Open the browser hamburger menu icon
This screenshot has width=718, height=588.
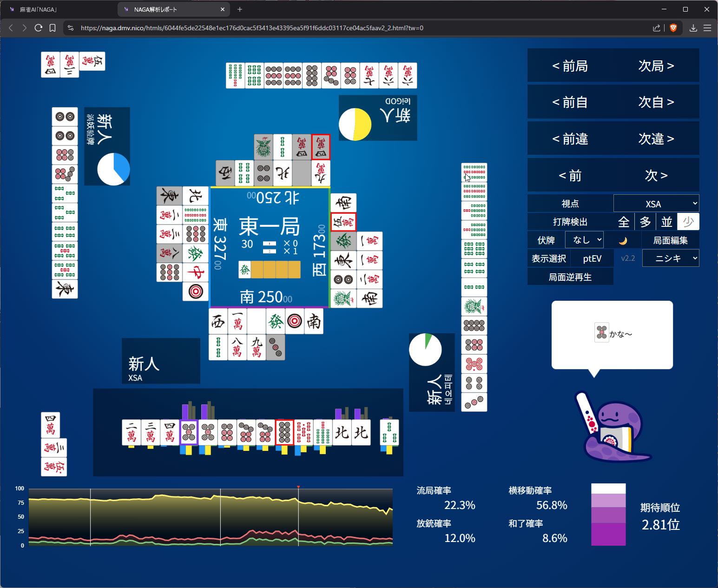[707, 28]
